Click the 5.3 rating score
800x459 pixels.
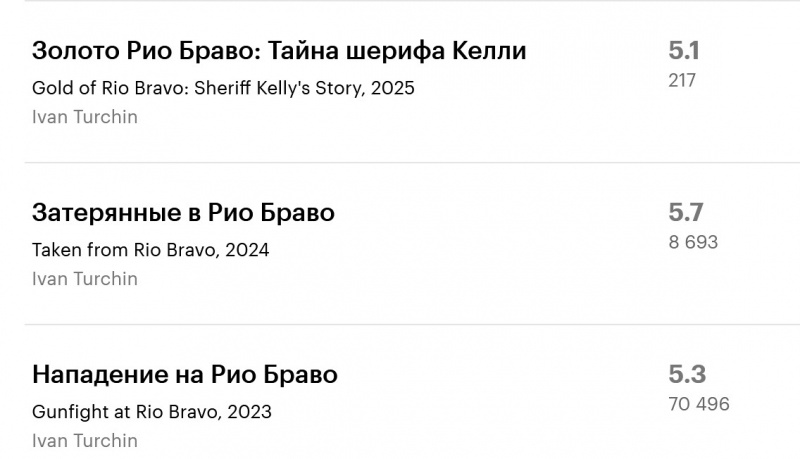(687, 375)
